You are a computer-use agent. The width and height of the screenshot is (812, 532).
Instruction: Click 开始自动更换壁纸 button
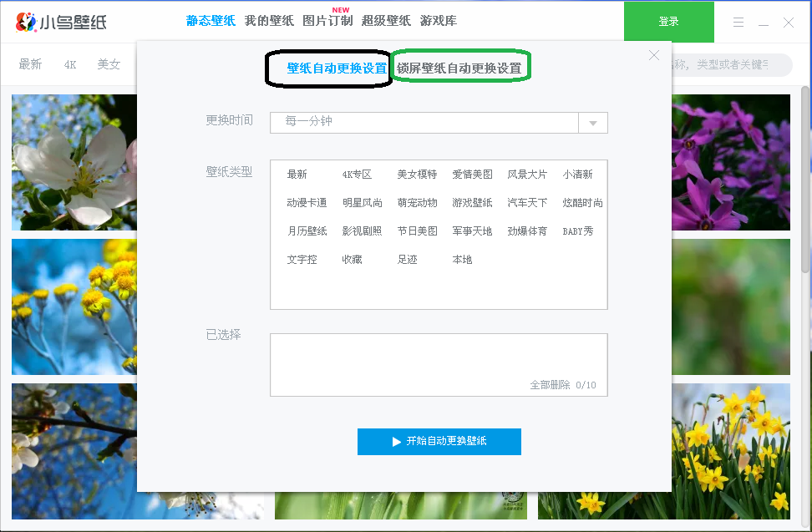pos(439,442)
